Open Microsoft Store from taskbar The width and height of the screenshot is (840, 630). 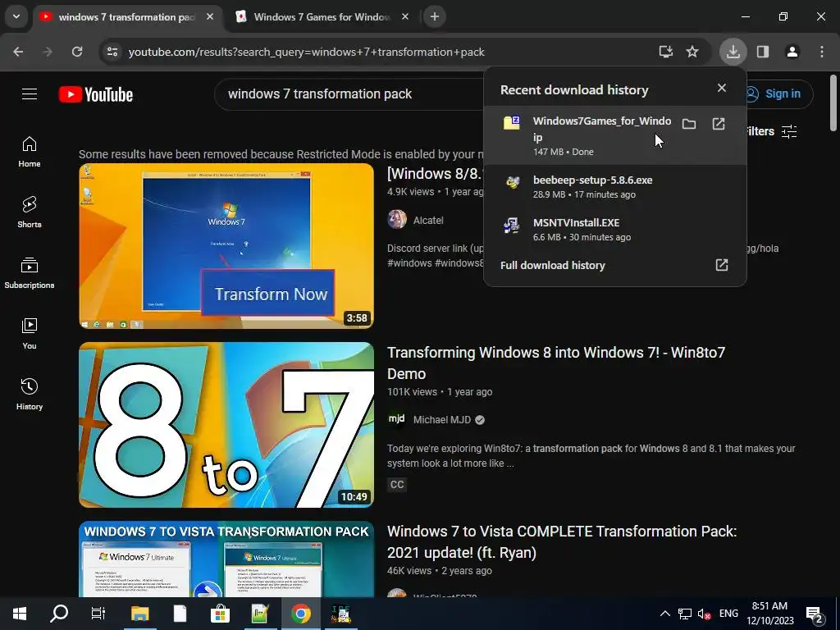coord(220,614)
